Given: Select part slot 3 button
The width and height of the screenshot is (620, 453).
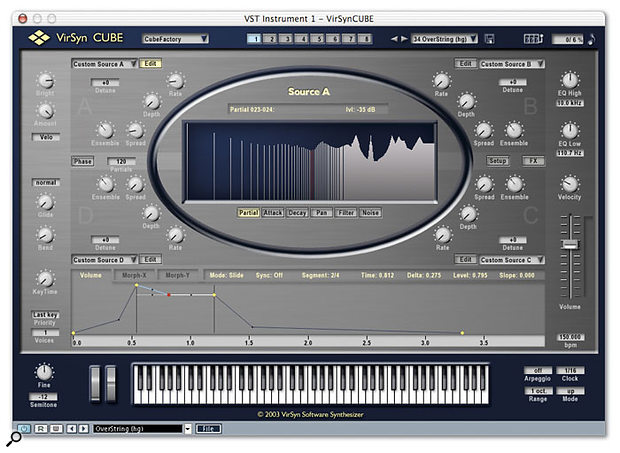Looking at the screenshot, I should 287,39.
